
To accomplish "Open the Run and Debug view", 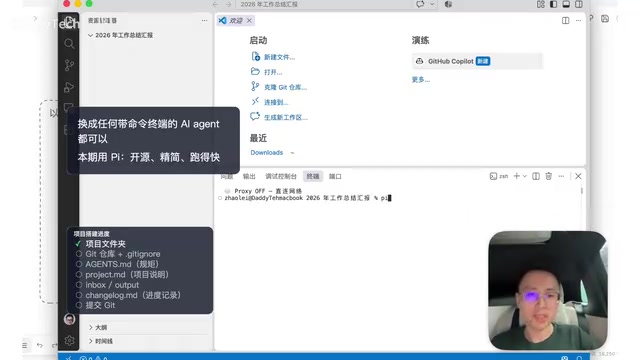I will [69, 87].
